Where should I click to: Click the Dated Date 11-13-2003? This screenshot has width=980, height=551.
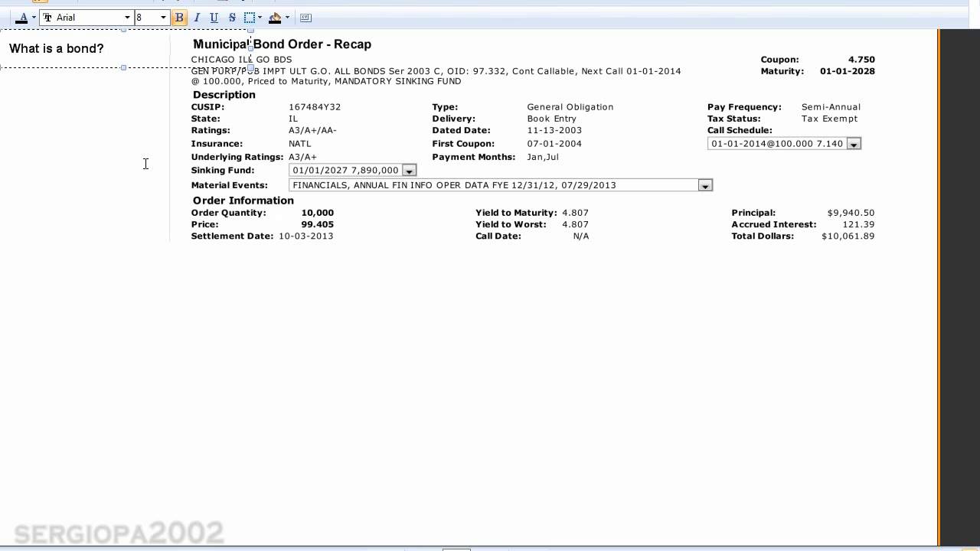(555, 130)
